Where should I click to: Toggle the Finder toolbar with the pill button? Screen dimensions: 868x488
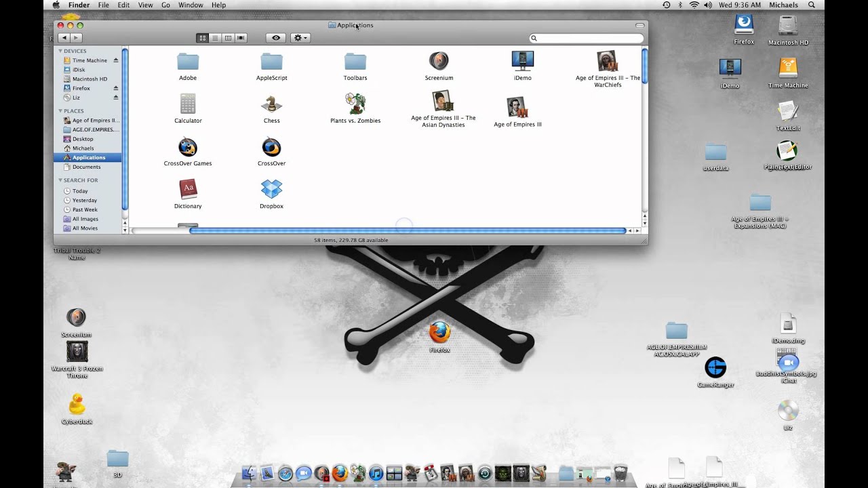[x=639, y=25]
